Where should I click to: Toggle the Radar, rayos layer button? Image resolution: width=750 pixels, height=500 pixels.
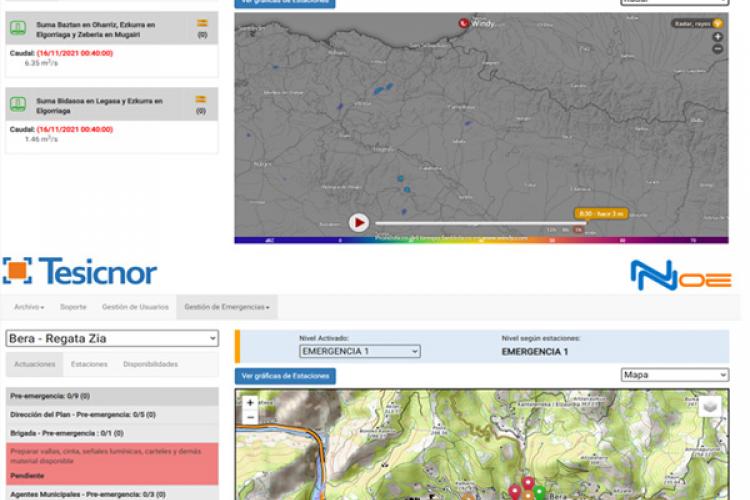coord(696,23)
